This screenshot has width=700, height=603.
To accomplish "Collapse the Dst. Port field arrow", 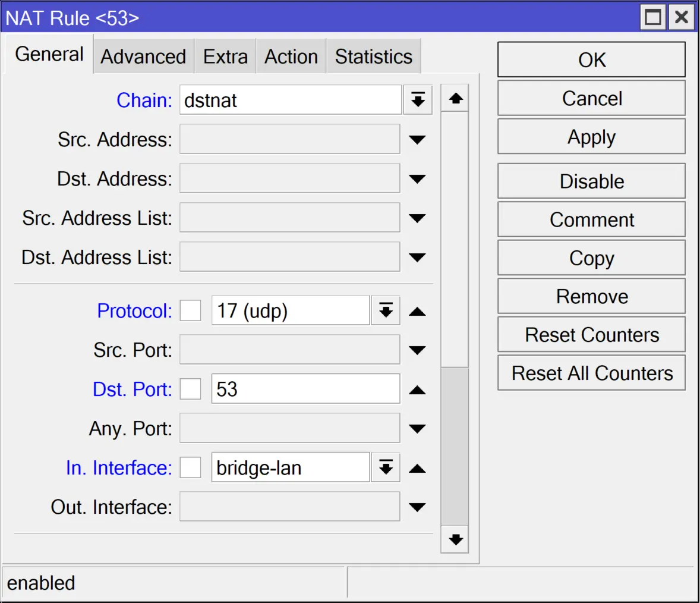I will [417, 390].
